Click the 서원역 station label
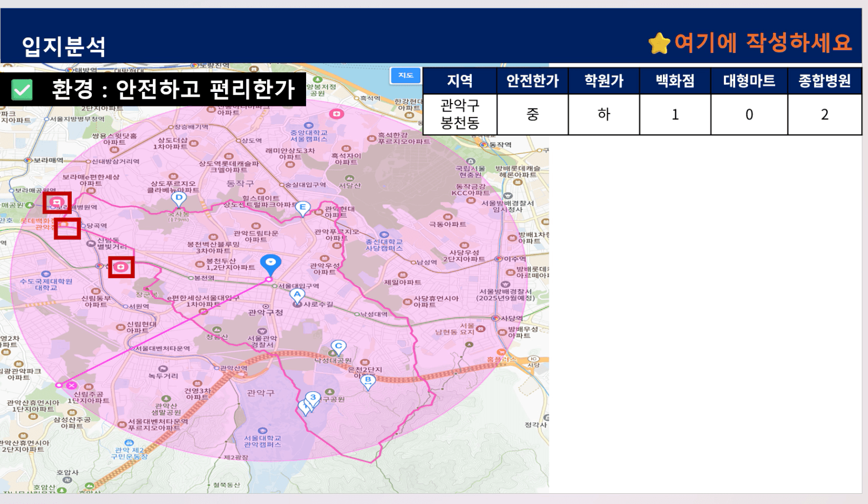The image size is (868, 504). pyautogui.click(x=139, y=306)
